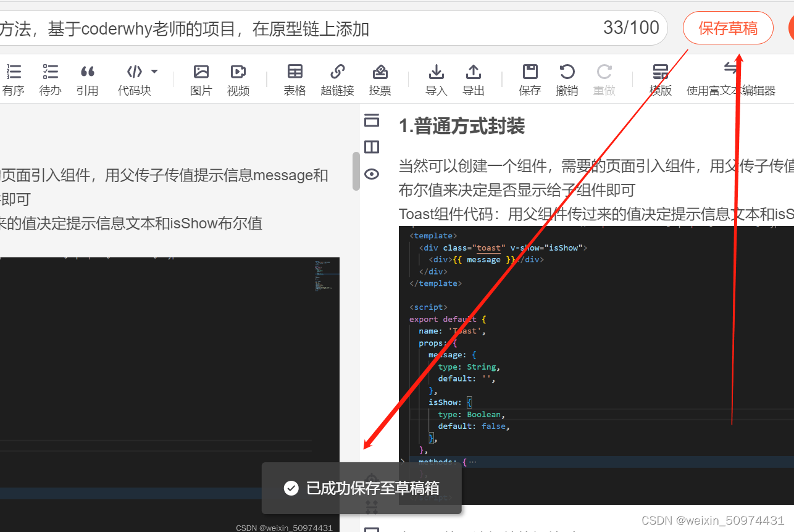Click the dark code image in the editor pane
This screenshot has height=532, width=794.
tap(170, 394)
